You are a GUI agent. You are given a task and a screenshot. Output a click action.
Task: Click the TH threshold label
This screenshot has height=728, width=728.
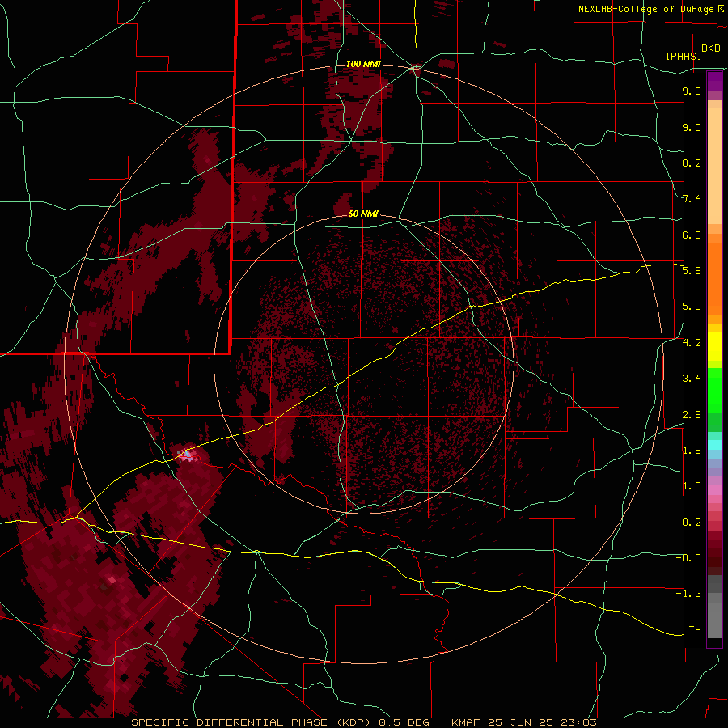695,630
